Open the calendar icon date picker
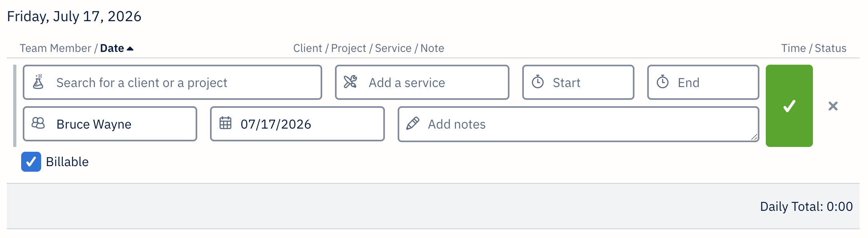 point(226,123)
